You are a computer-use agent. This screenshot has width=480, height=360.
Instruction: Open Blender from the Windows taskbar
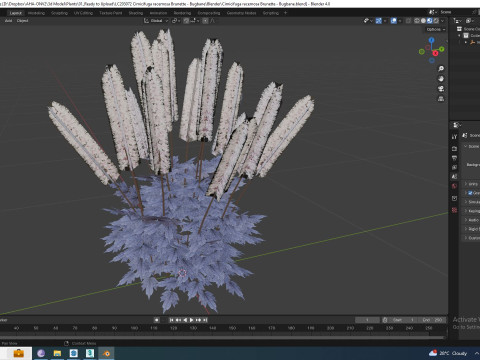coord(106,353)
